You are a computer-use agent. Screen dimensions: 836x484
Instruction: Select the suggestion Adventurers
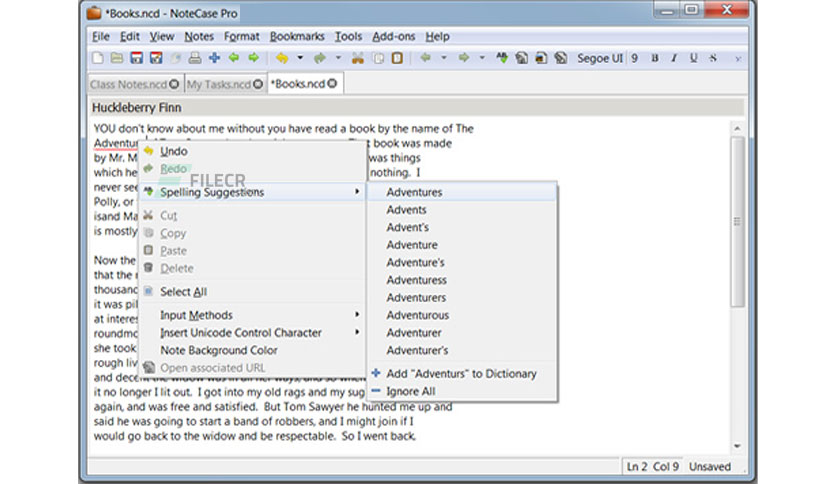pos(462,297)
